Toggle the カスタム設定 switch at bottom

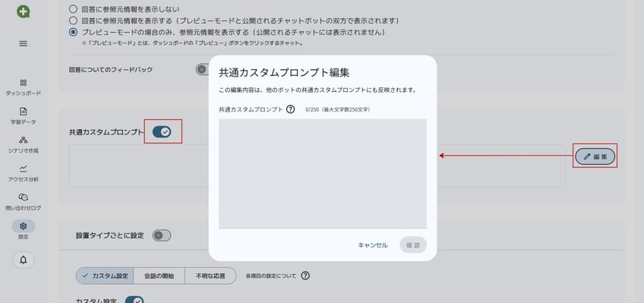(x=134, y=301)
